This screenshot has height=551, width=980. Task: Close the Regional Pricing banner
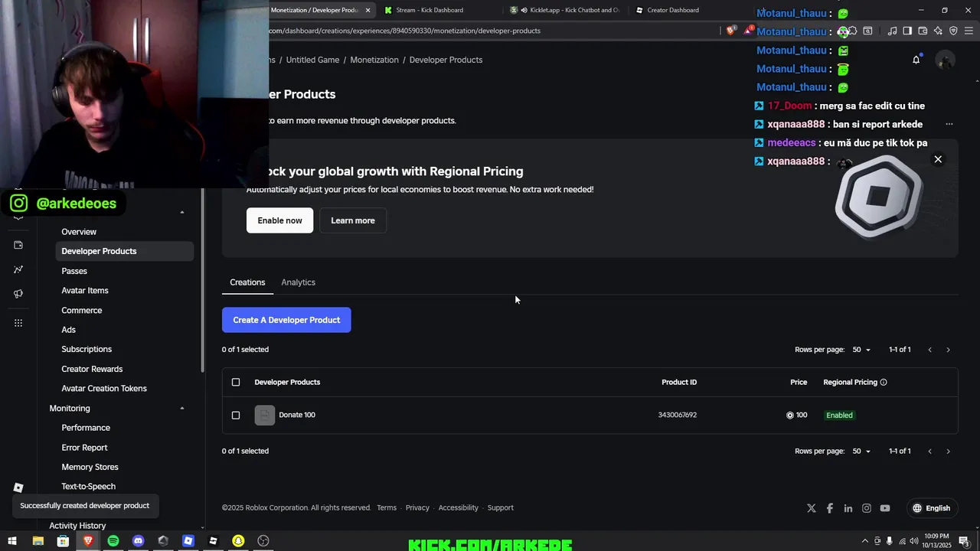pyautogui.click(x=938, y=159)
